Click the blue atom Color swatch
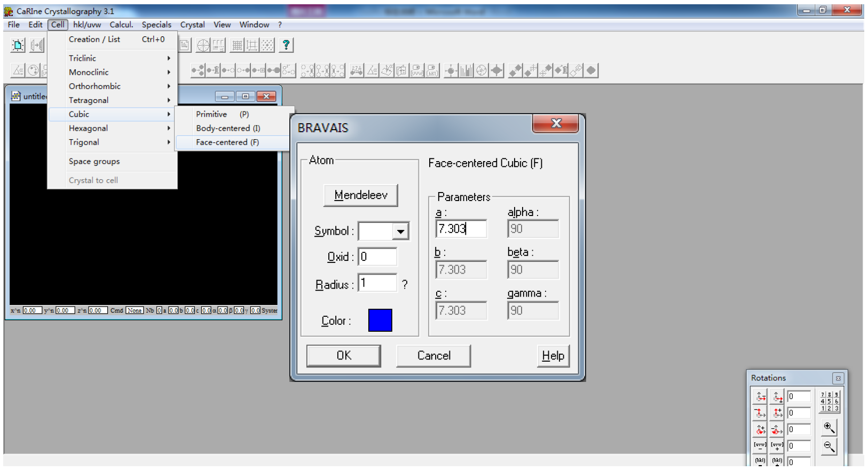This screenshot has width=868, height=471. point(380,320)
